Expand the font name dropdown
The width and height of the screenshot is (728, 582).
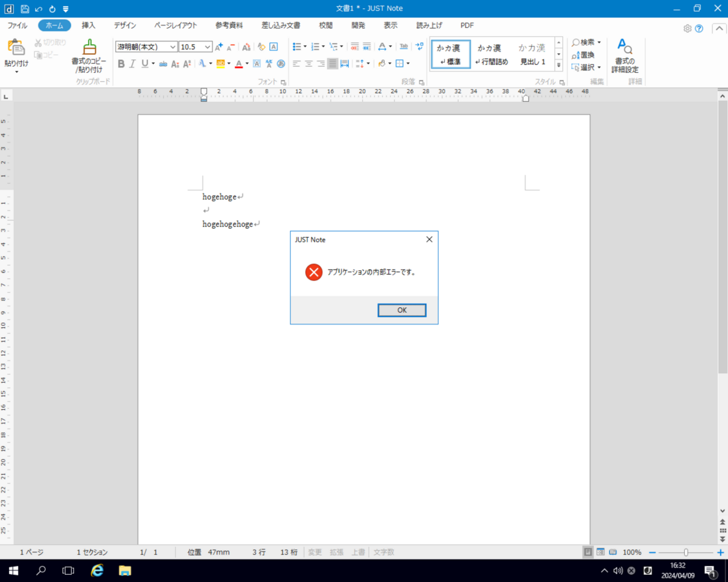(x=172, y=47)
